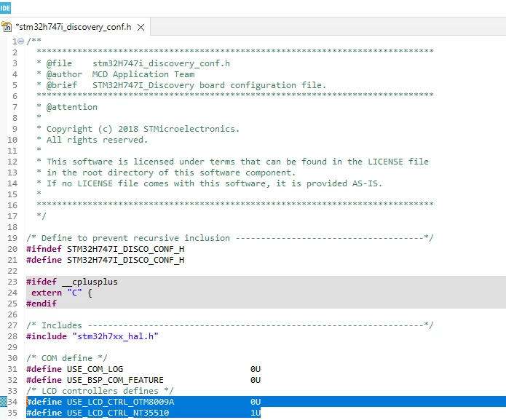The image size is (506, 420).
Task: Click the 'in the root directory' comment line
Action: (166, 173)
